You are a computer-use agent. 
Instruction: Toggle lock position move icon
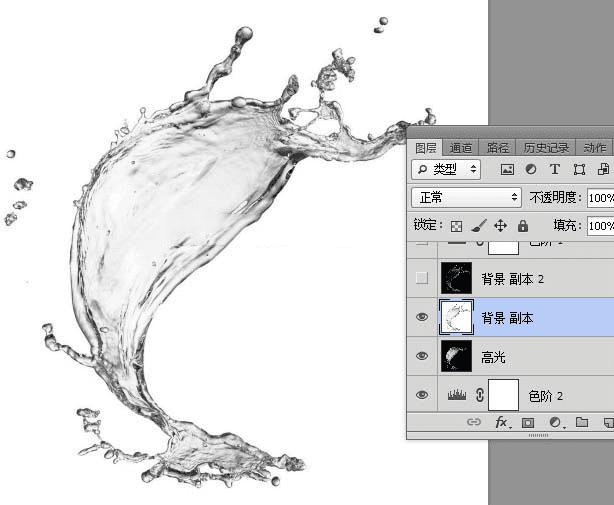pyautogui.click(x=501, y=226)
